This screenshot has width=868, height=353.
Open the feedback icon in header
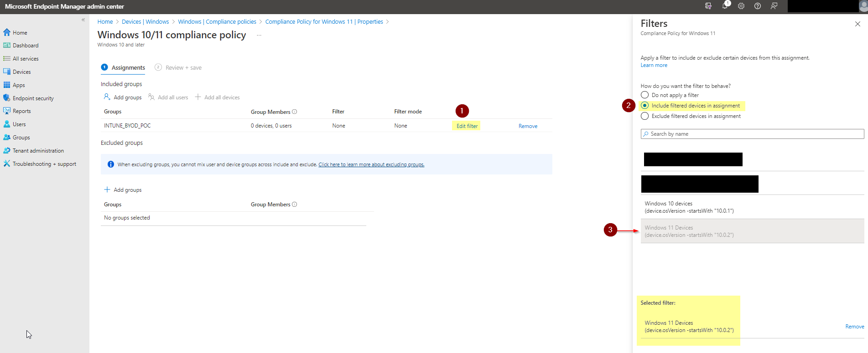click(x=774, y=6)
